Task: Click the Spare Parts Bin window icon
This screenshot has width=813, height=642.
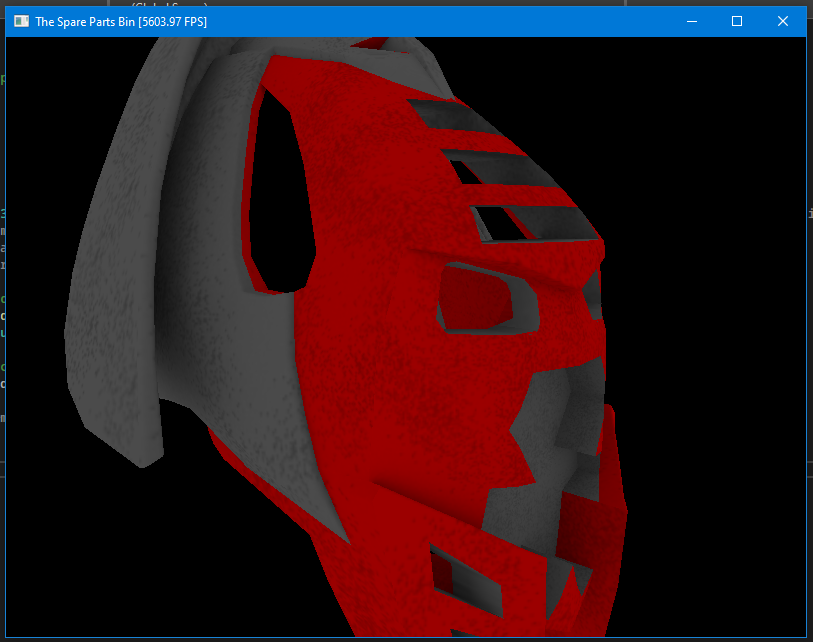Action: (x=21, y=21)
